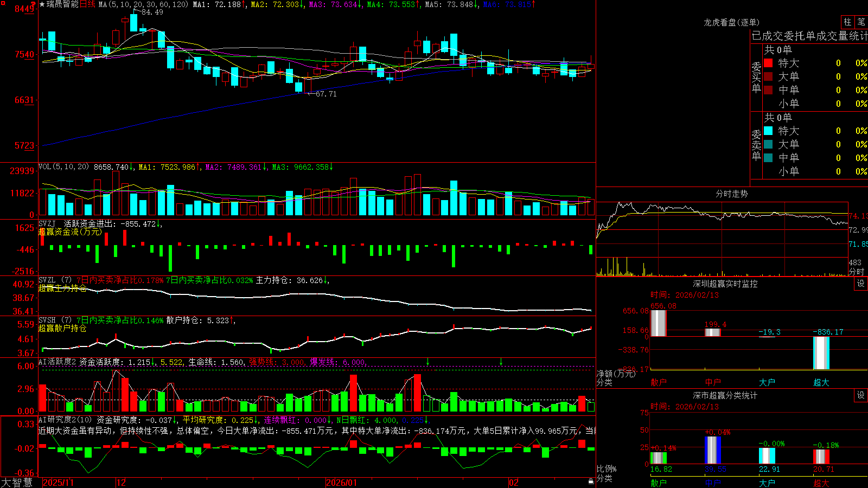
Task: Click the 爆发线: 6.000 readout
Action: [338, 362]
